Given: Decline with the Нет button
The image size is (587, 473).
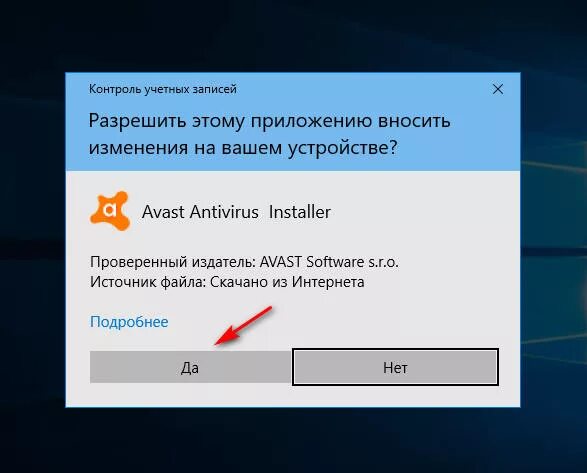Looking at the screenshot, I should [x=395, y=367].
